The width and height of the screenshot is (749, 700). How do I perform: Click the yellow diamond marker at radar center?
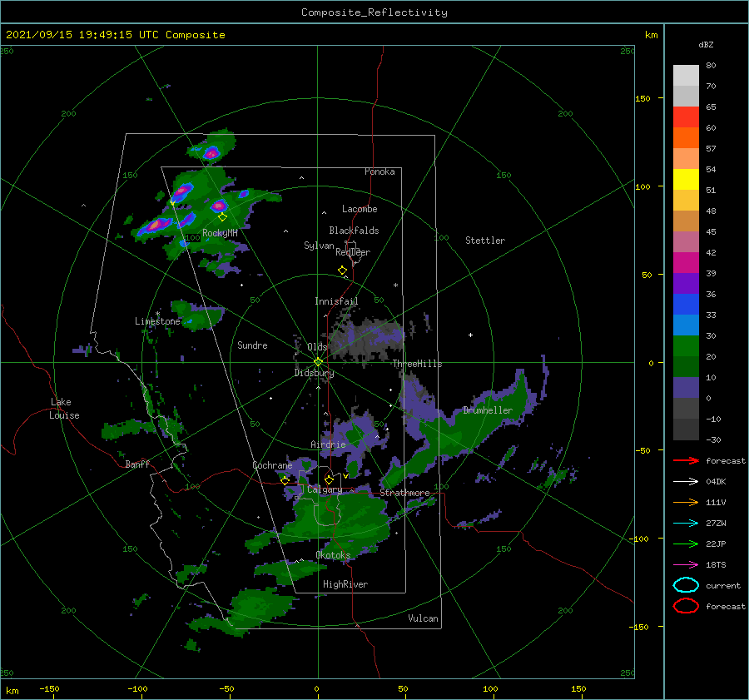pos(318,362)
